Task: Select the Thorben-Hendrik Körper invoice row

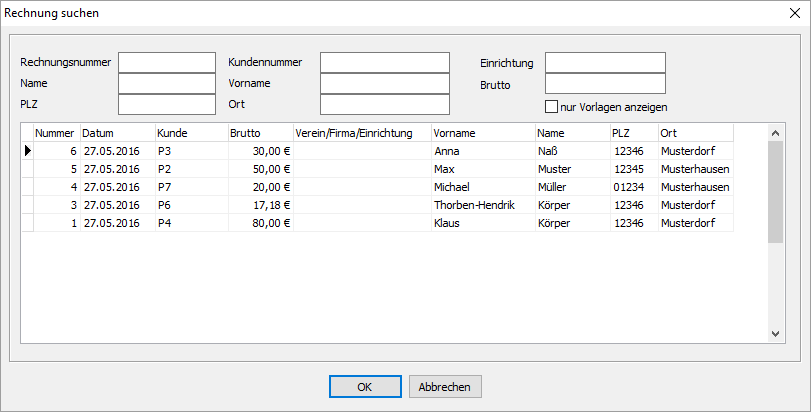Action: click(377, 205)
